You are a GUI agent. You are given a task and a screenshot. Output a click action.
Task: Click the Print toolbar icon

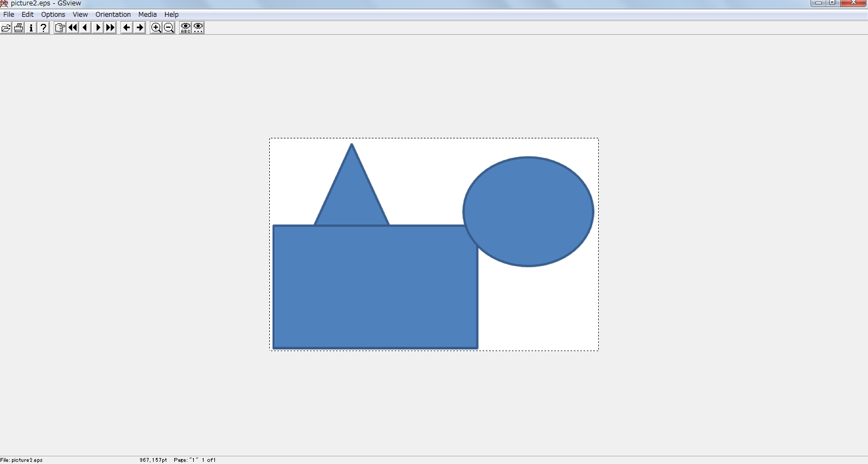click(x=18, y=28)
